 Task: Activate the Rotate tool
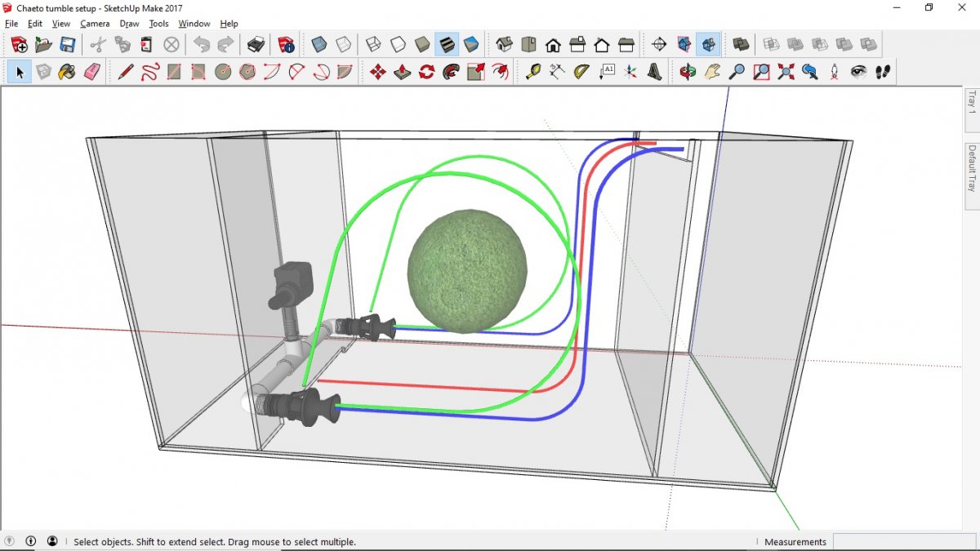click(427, 72)
